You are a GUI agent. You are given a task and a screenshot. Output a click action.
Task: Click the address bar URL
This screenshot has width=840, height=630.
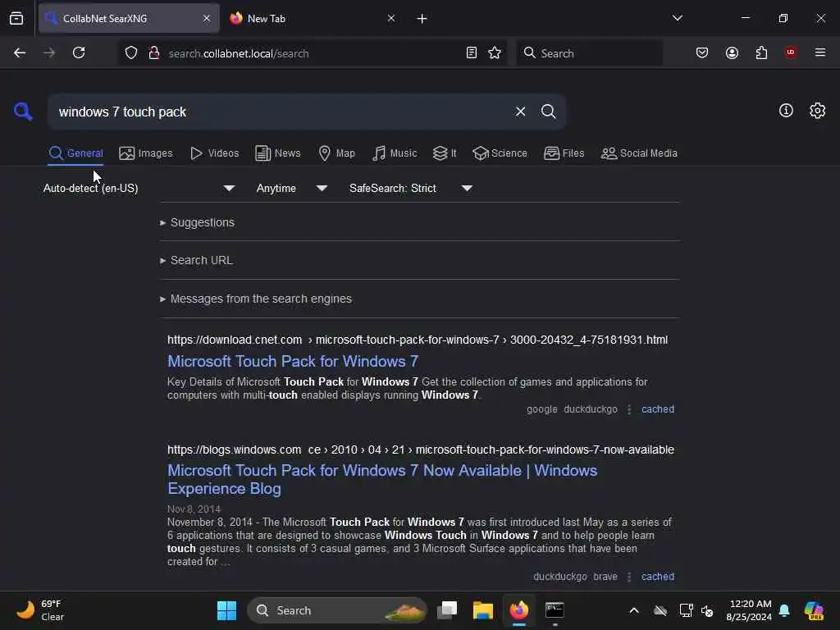click(x=239, y=53)
